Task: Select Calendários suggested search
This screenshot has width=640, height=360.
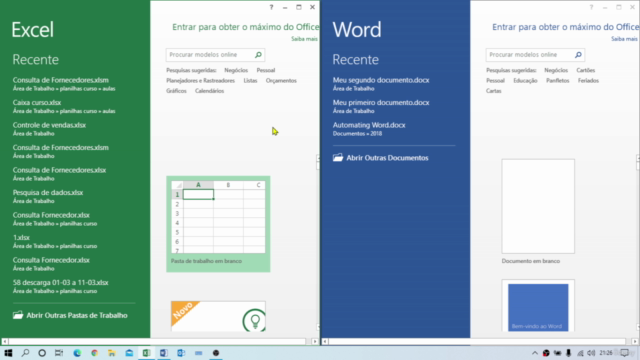Action: (x=209, y=91)
